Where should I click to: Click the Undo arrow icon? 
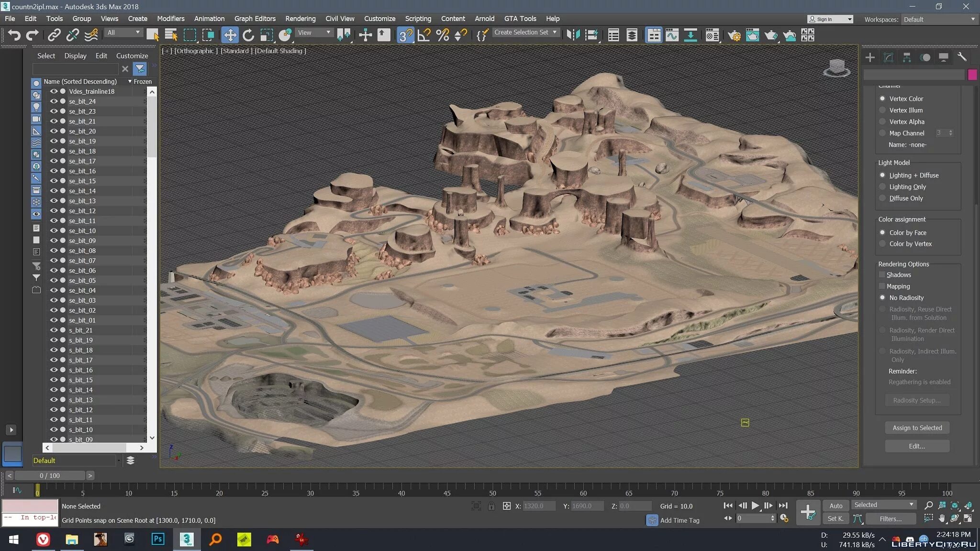(x=14, y=35)
